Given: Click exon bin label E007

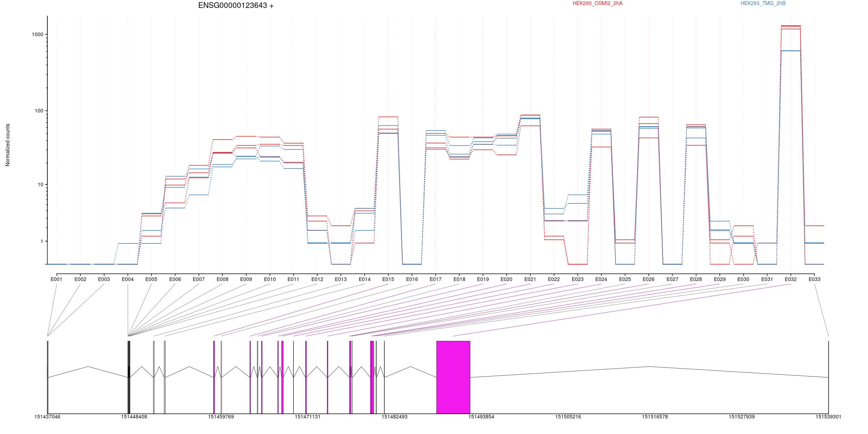Looking at the screenshot, I should (199, 279).
